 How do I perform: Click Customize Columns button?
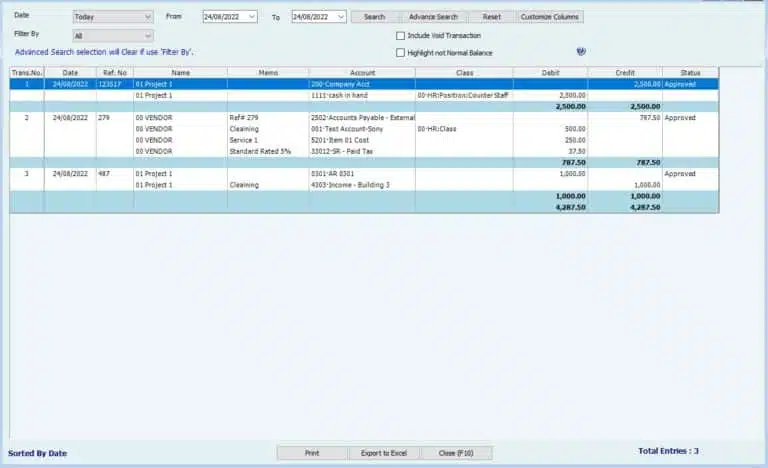click(550, 17)
